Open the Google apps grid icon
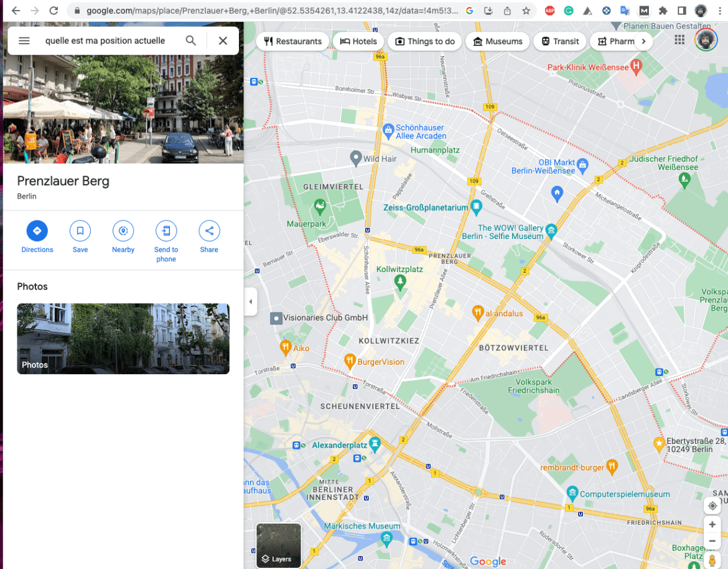The height and width of the screenshot is (569, 728). coord(679,39)
